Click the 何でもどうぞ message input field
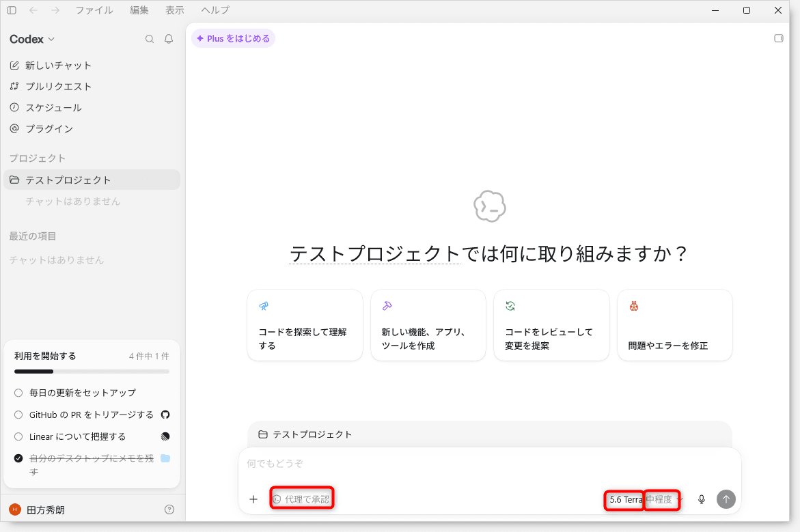 490,464
